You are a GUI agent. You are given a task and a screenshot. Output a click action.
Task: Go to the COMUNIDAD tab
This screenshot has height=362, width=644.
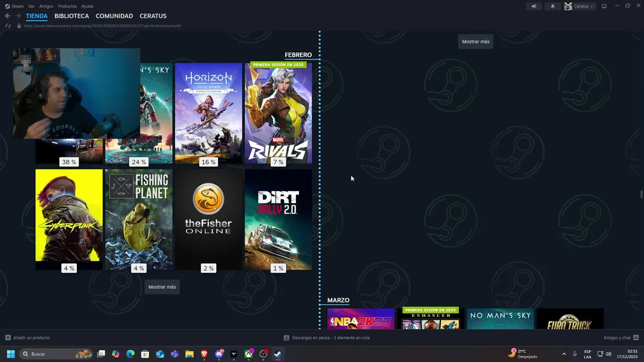114,16
